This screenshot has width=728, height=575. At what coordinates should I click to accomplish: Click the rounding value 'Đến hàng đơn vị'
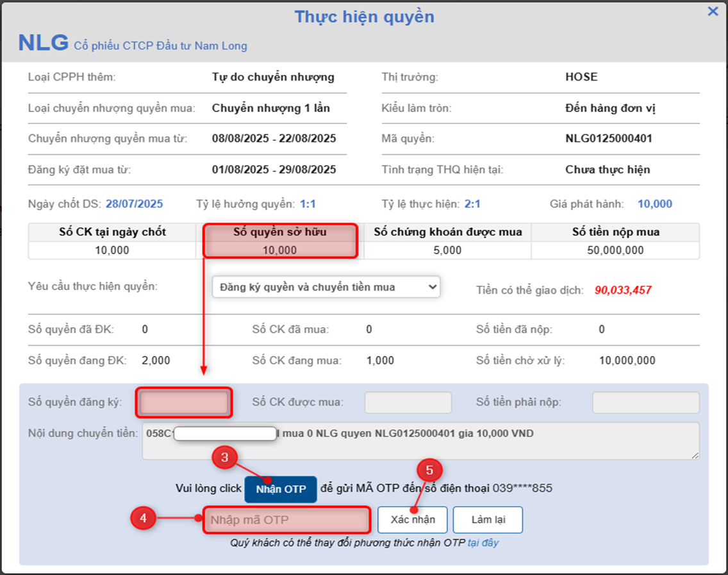pos(611,108)
